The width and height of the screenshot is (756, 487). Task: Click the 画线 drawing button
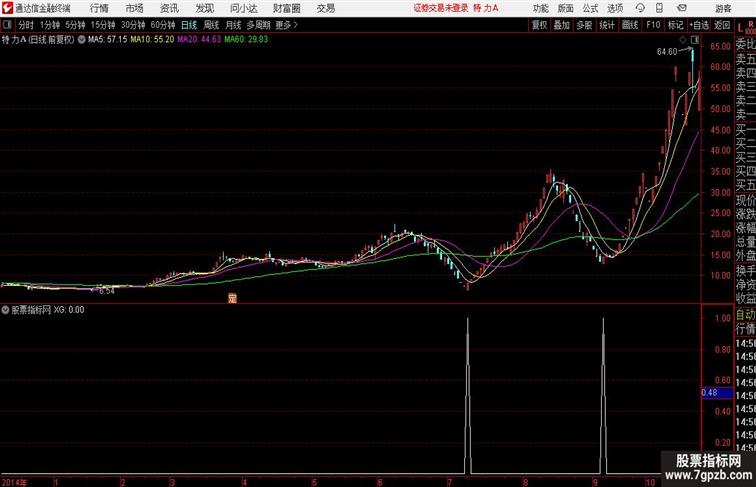click(630, 25)
